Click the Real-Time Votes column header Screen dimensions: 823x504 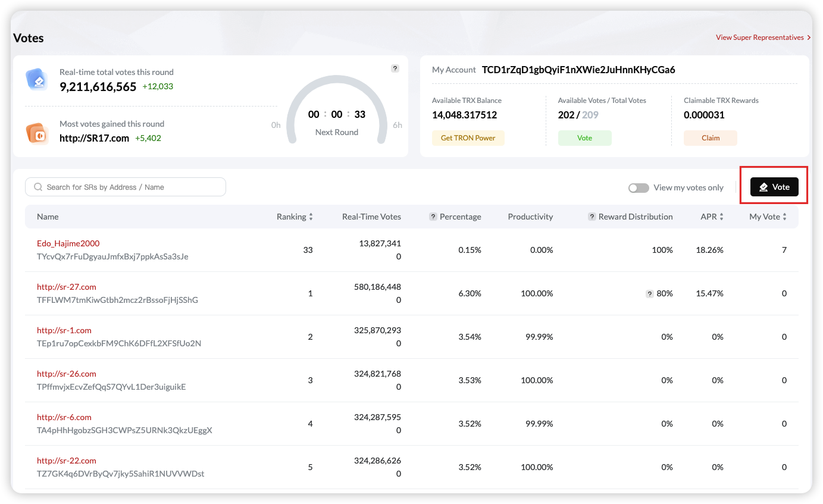click(371, 217)
